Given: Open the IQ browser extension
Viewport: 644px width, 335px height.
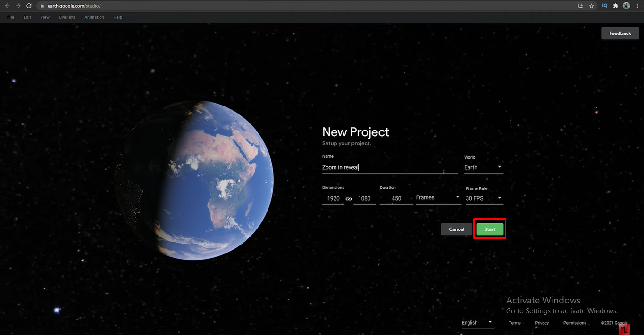Looking at the screenshot, I should 604,6.
